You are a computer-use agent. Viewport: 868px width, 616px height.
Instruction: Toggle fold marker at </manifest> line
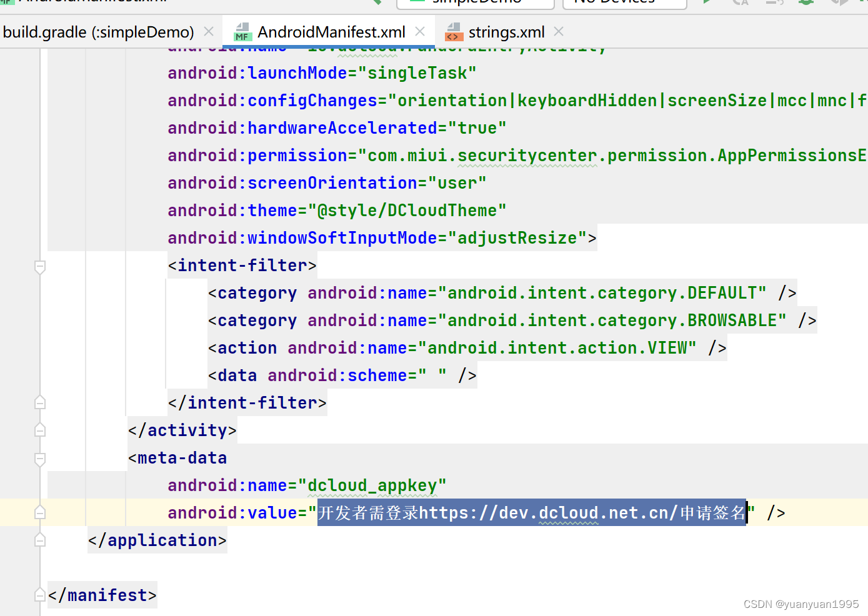(x=40, y=594)
